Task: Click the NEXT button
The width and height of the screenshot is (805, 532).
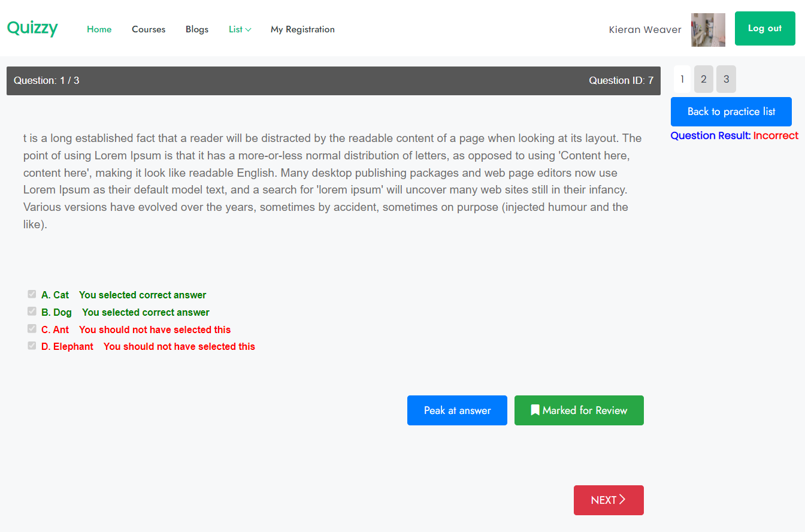Action: pyautogui.click(x=609, y=500)
